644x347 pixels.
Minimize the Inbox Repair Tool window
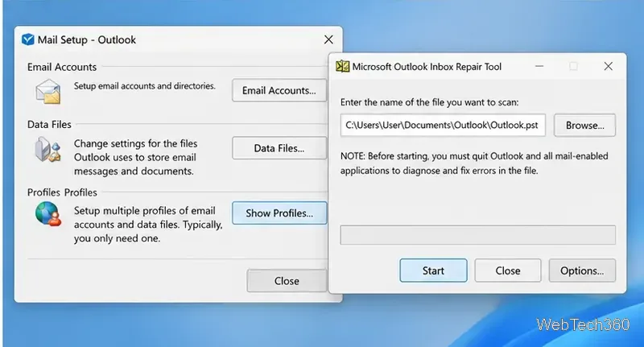pyautogui.click(x=539, y=66)
